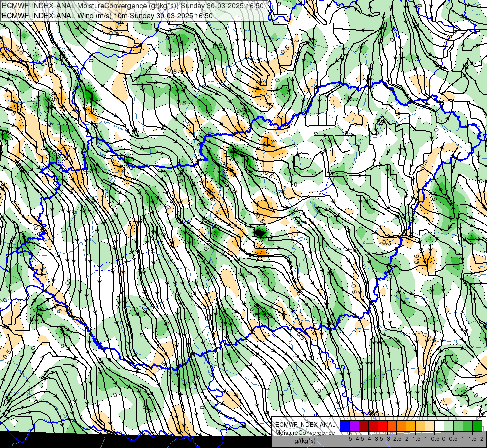
Task: Click the legend unit g/(kg*s)
Action: [305, 441]
